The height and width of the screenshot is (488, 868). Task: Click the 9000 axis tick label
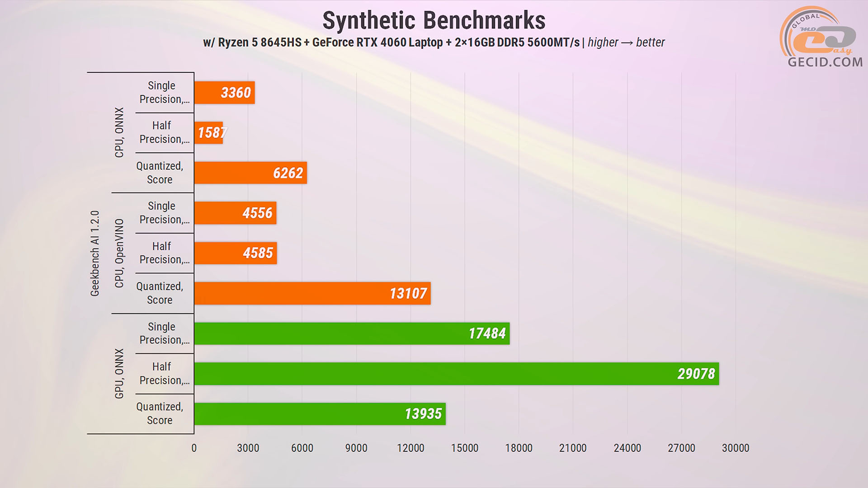coord(356,448)
